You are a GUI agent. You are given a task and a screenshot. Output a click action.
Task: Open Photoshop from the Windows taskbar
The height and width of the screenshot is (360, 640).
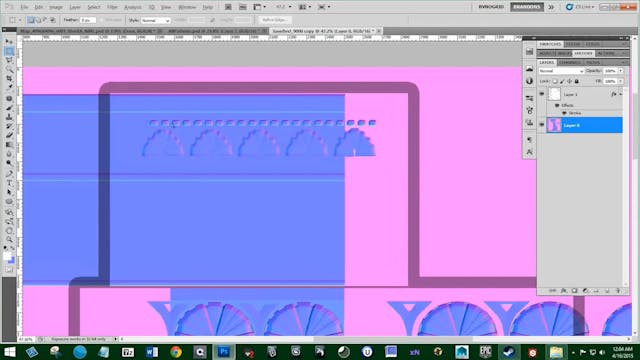(x=223, y=351)
